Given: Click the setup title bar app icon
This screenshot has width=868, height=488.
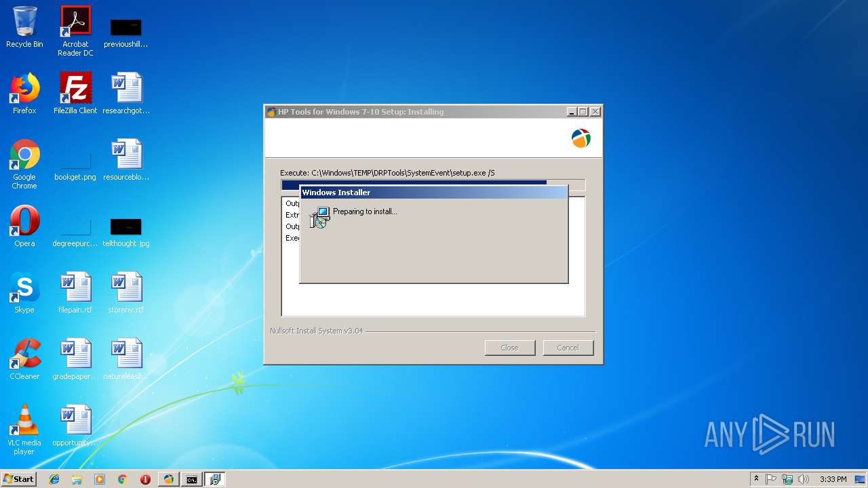Looking at the screenshot, I should [271, 112].
